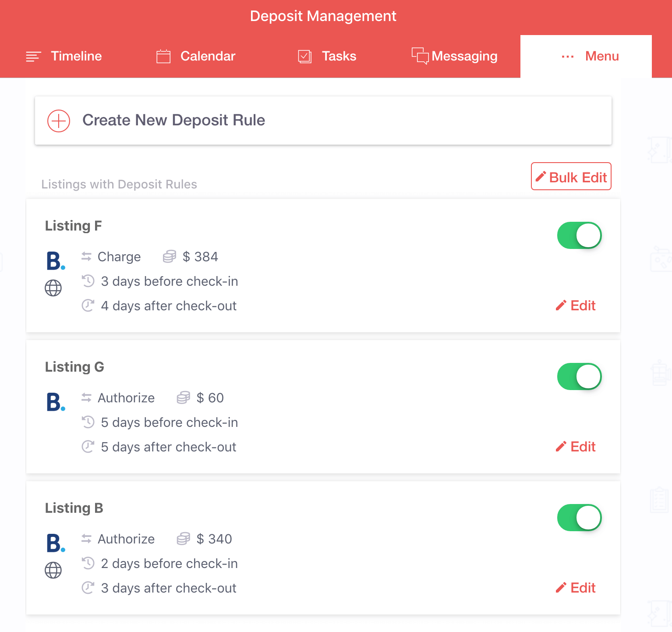Click the Calendar icon in the navigation bar
The height and width of the screenshot is (632, 672).
click(163, 56)
